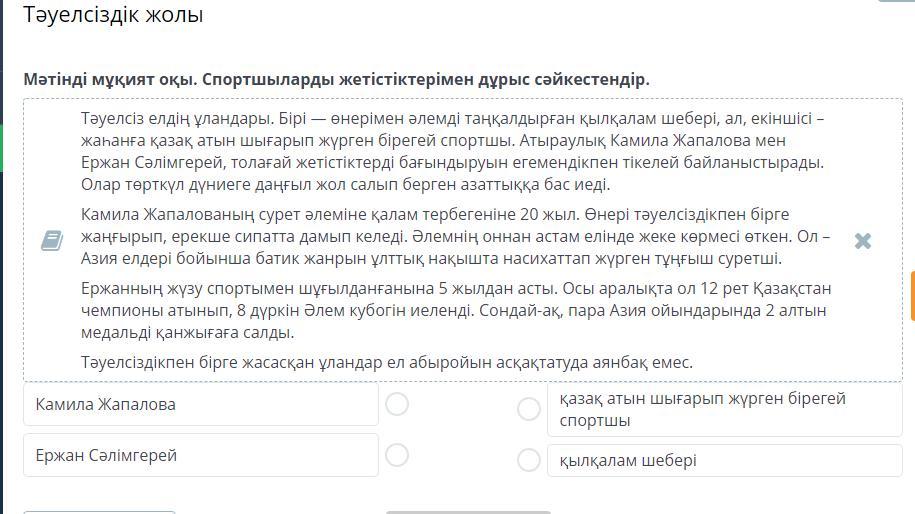Select the radio circle next to Камила Жапалова

click(397, 404)
